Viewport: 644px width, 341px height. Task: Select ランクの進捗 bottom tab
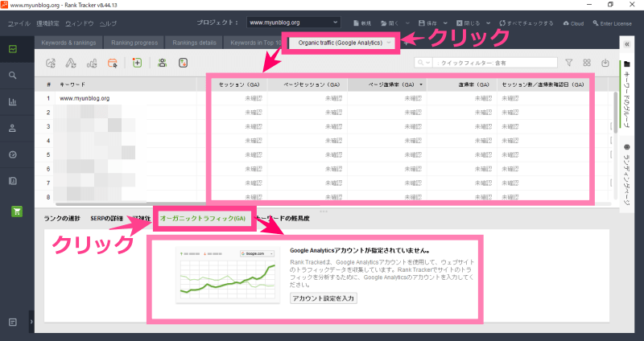point(62,218)
